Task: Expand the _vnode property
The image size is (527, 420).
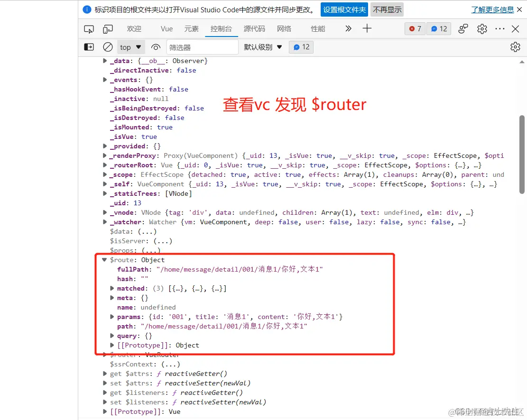Action: (105, 212)
